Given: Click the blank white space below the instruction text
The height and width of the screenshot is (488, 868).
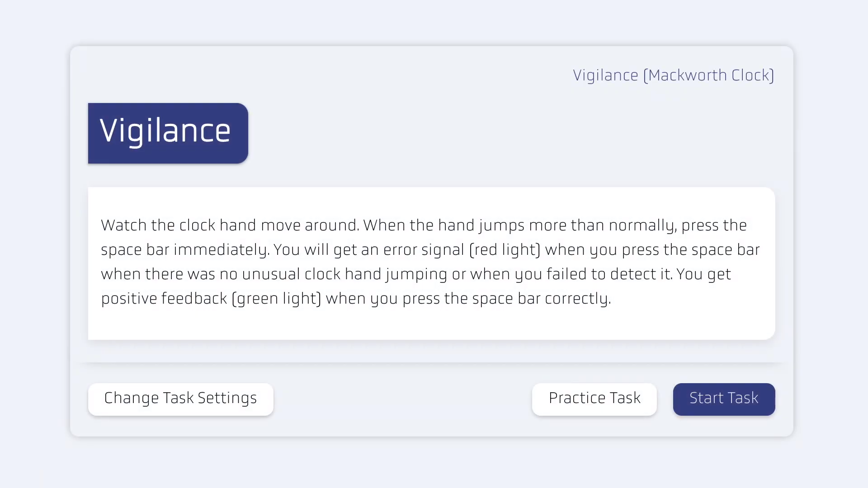Looking at the screenshot, I should pyautogui.click(x=432, y=324).
